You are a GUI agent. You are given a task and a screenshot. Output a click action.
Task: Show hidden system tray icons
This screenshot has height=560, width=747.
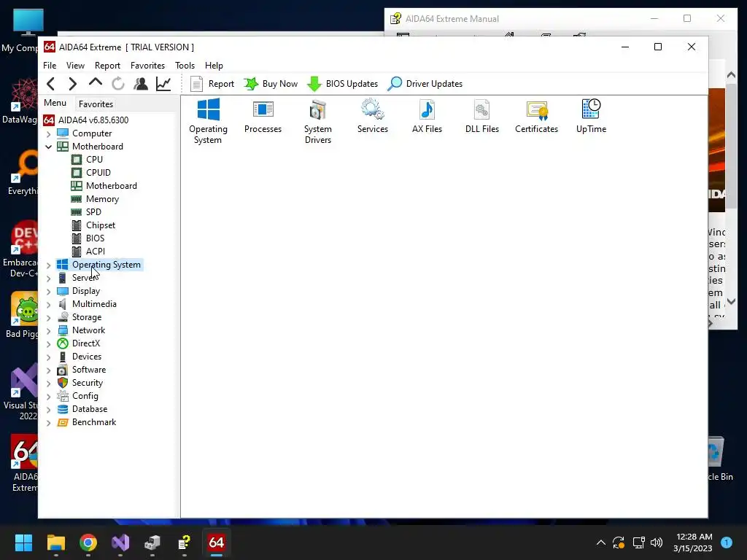(x=601, y=542)
